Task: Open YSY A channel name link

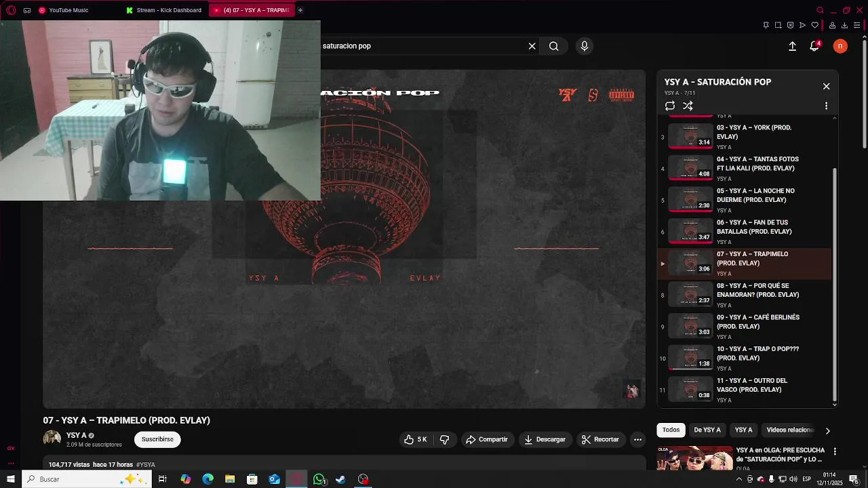Action: [76, 435]
